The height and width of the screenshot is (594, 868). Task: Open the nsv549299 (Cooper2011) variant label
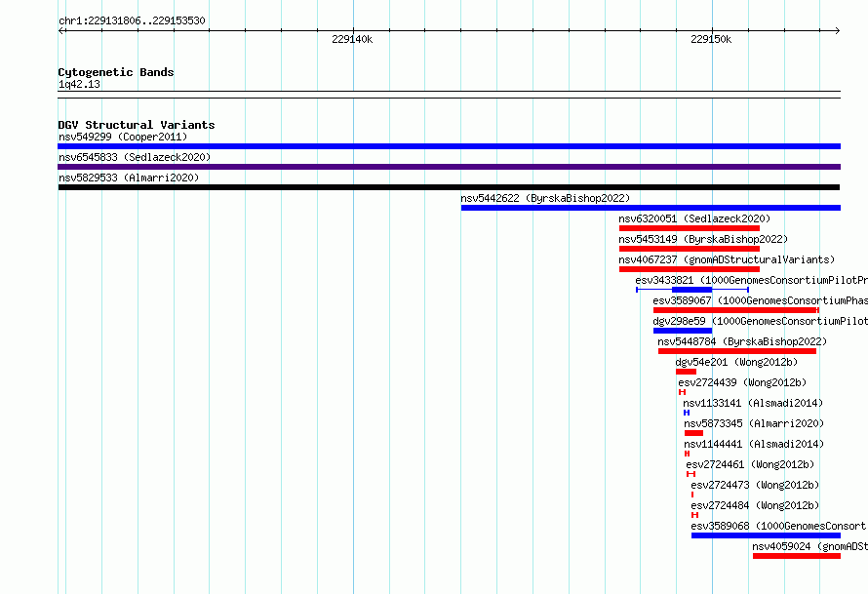(123, 137)
